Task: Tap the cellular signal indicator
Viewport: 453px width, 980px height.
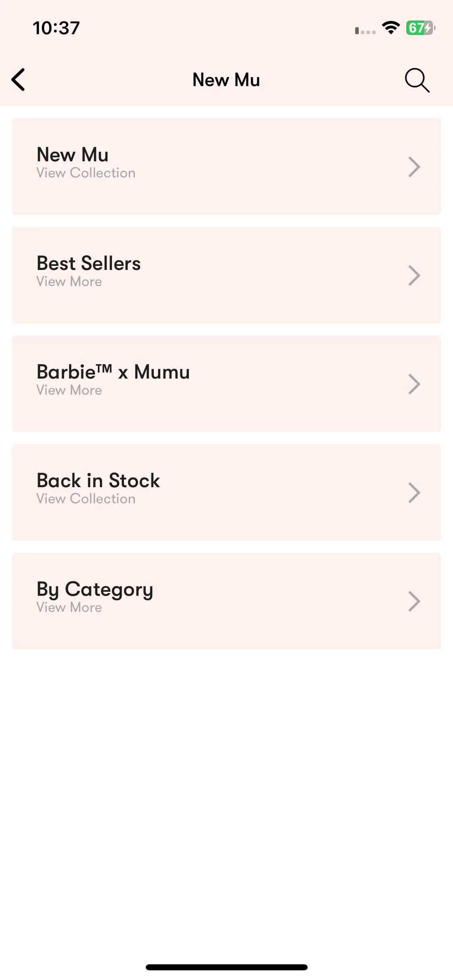Action: pyautogui.click(x=365, y=31)
